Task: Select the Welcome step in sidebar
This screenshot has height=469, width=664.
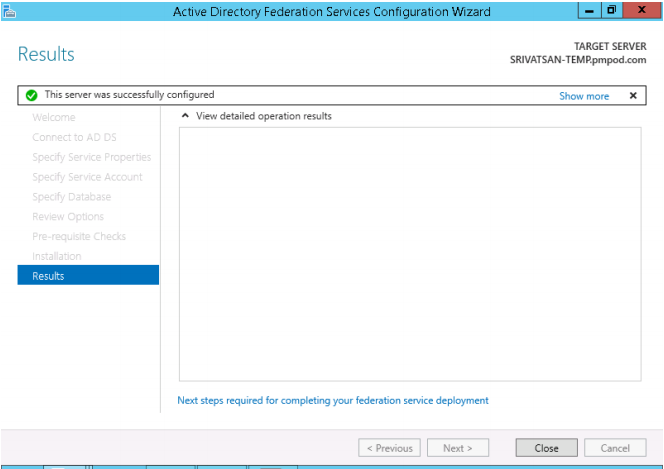Action: [54, 117]
